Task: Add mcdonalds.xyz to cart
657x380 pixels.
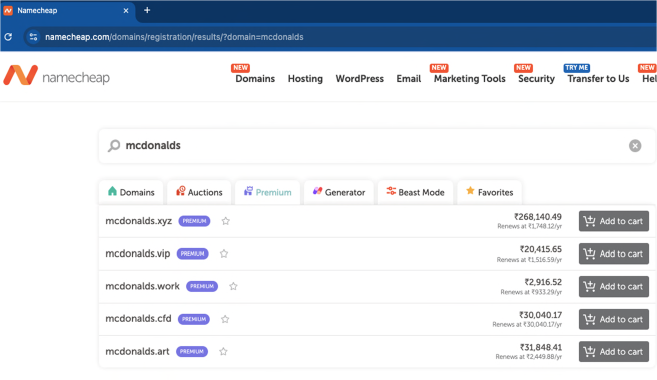Action: click(x=614, y=221)
